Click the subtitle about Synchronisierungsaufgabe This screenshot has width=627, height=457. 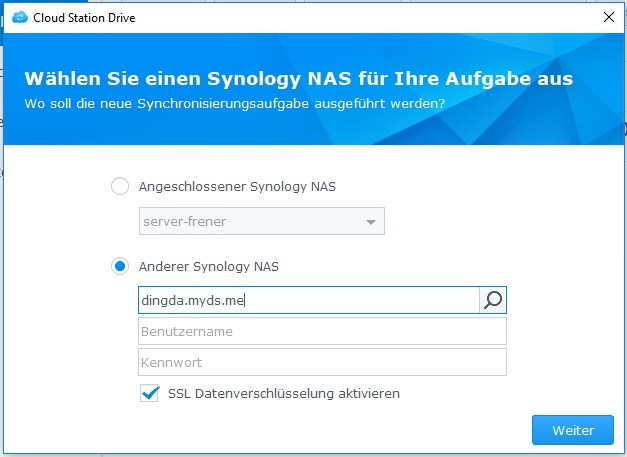[x=235, y=104]
